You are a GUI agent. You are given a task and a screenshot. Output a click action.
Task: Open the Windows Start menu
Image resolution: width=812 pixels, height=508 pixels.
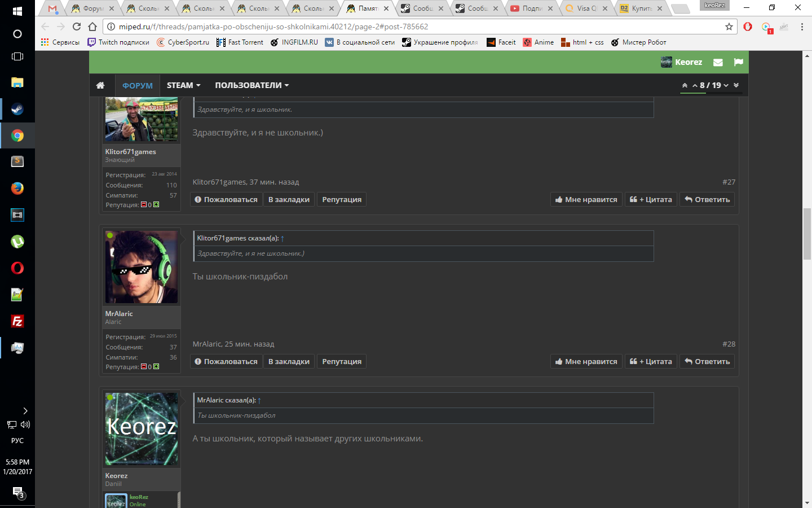[x=17, y=11]
